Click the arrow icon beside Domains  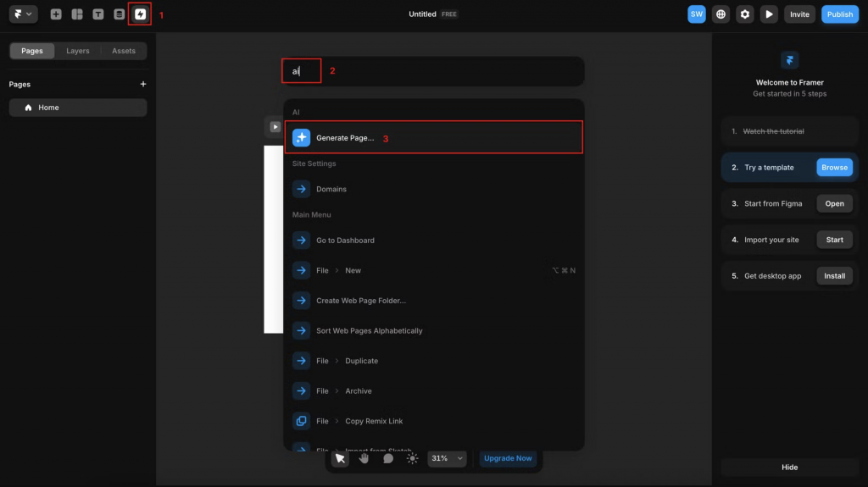point(301,189)
